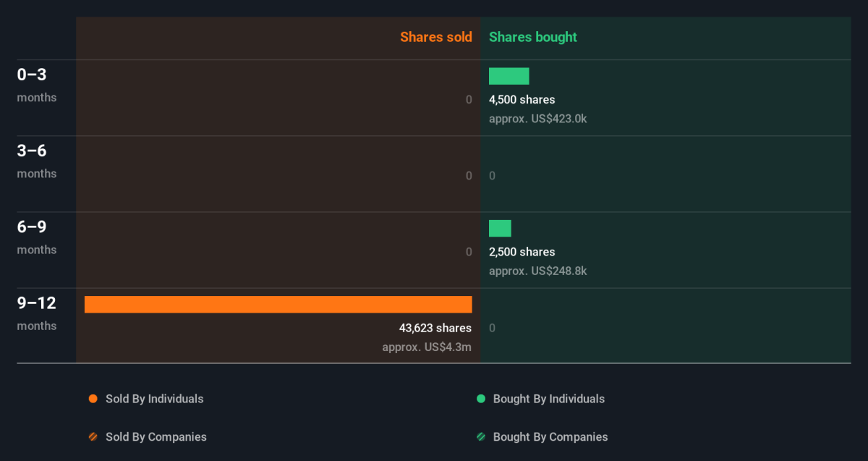The image size is (868, 461).
Task: Select the orange bar in the 9–12 months row
Action: click(x=278, y=305)
